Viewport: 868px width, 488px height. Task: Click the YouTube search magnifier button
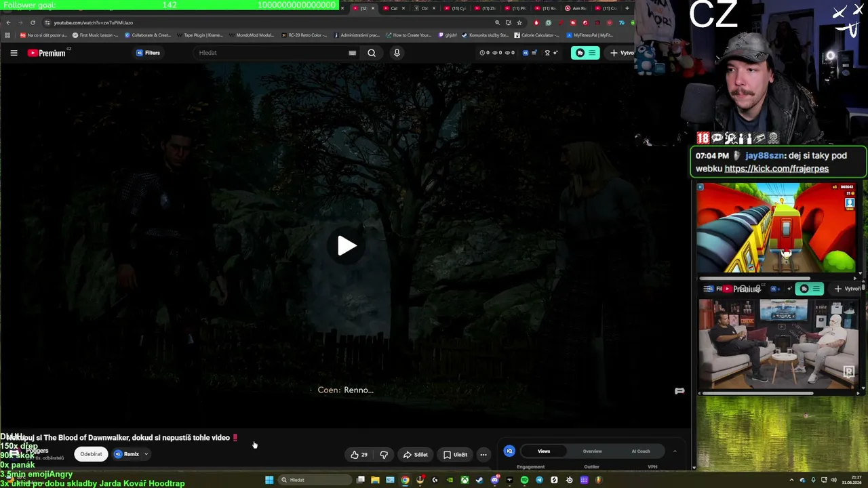[372, 53]
